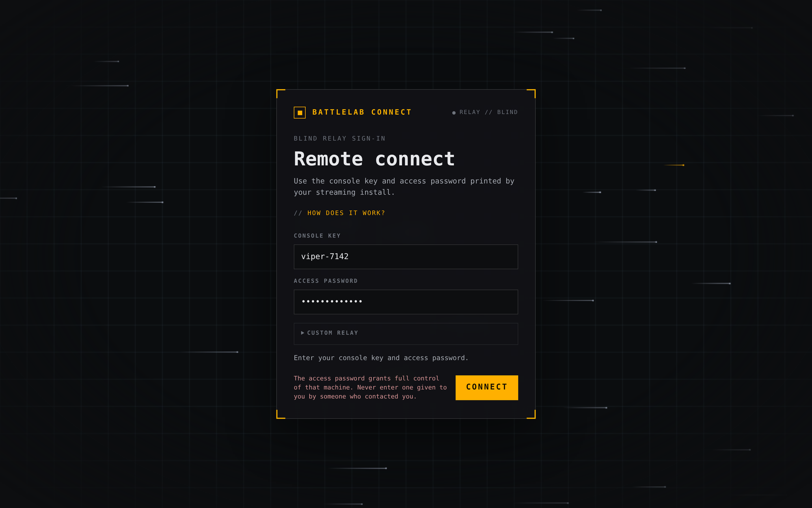
Task: Click the RELAY // BLIND status label
Action: (x=488, y=112)
